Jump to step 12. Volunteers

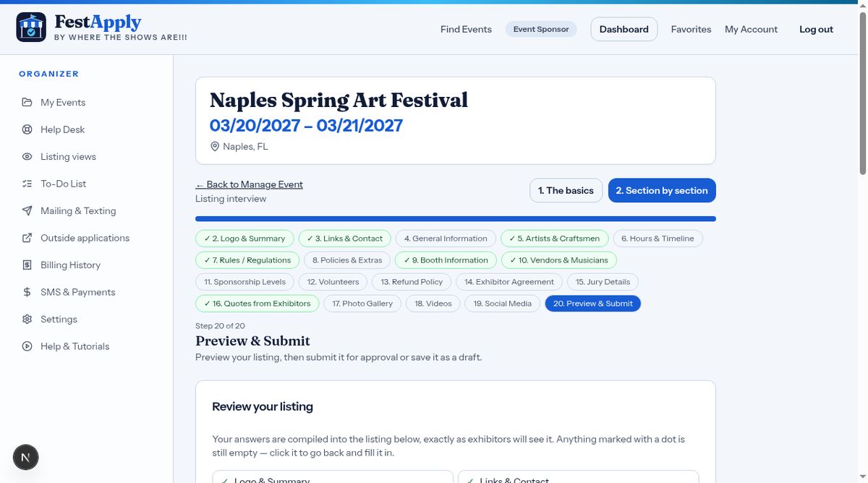333,282
